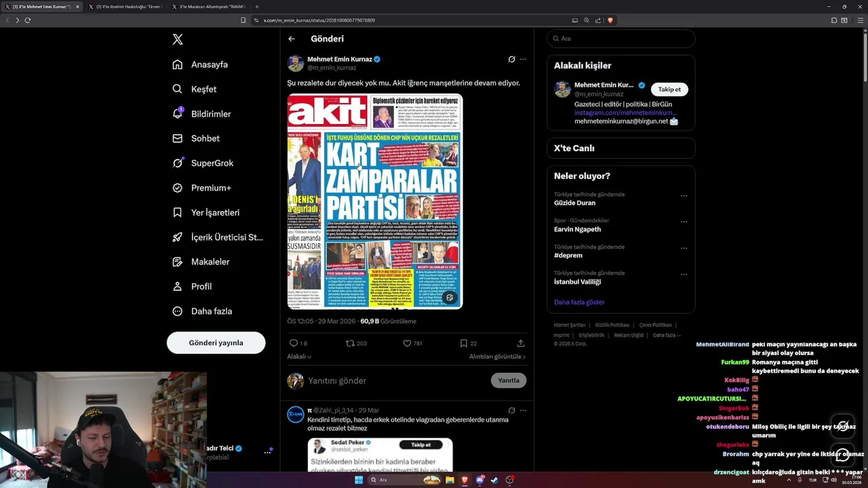The width and height of the screenshot is (868, 488).
Task: Click the bookmark icon left of the address bar
Action: click(x=243, y=20)
